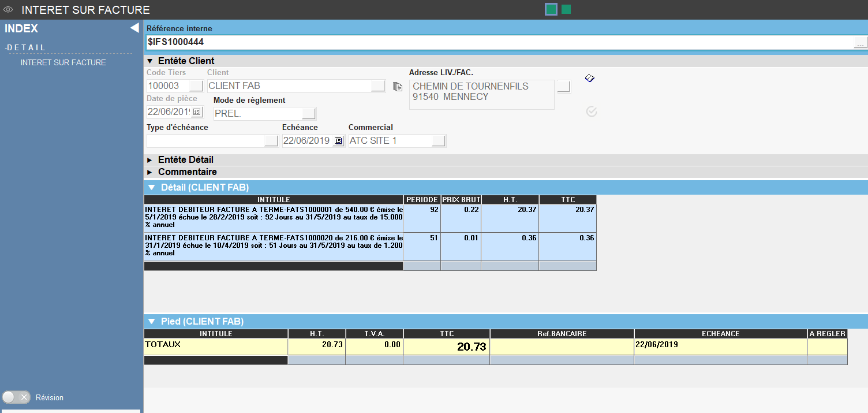
Task: Select INTERET SUR FACTURE in the index
Action: tap(63, 62)
